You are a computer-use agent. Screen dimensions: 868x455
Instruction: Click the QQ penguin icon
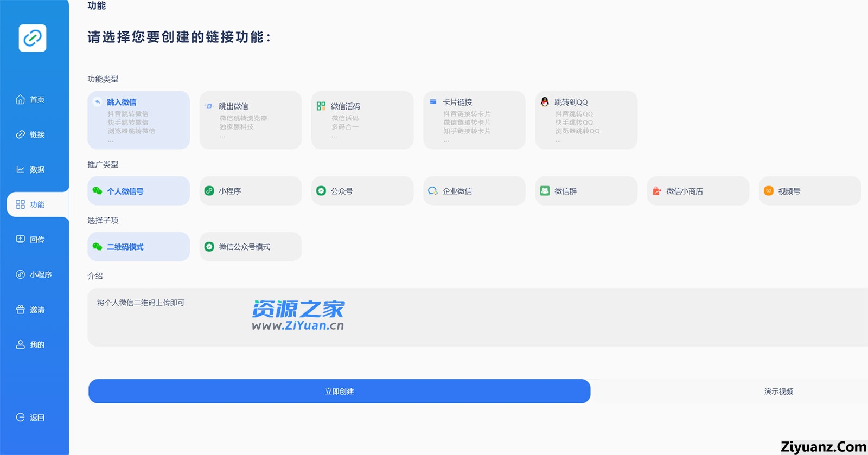pos(545,101)
